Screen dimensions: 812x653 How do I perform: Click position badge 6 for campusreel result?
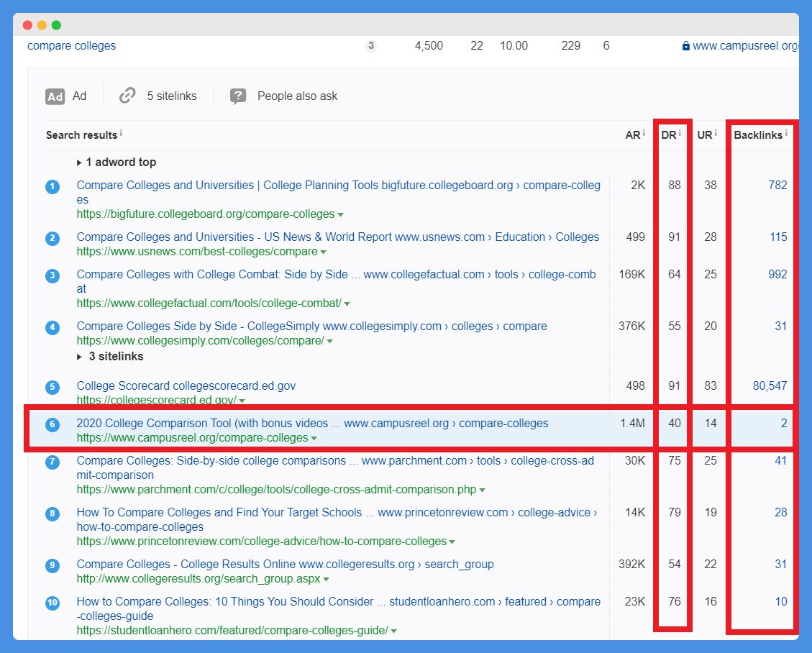(x=53, y=424)
